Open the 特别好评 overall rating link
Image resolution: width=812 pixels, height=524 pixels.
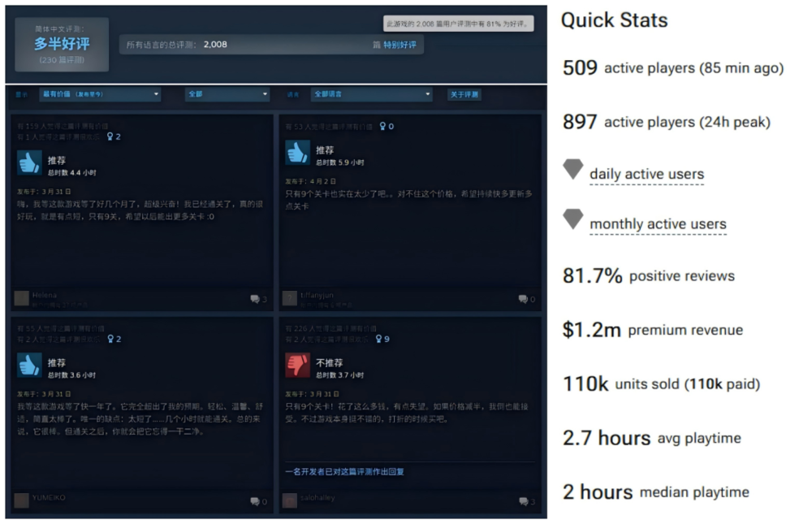pyautogui.click(x=400, y=45)
